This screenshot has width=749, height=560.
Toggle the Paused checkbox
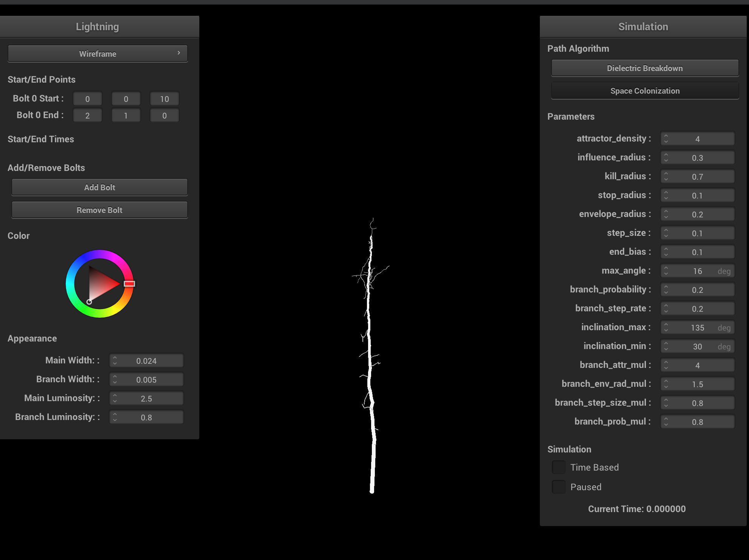tap(558, 487)
